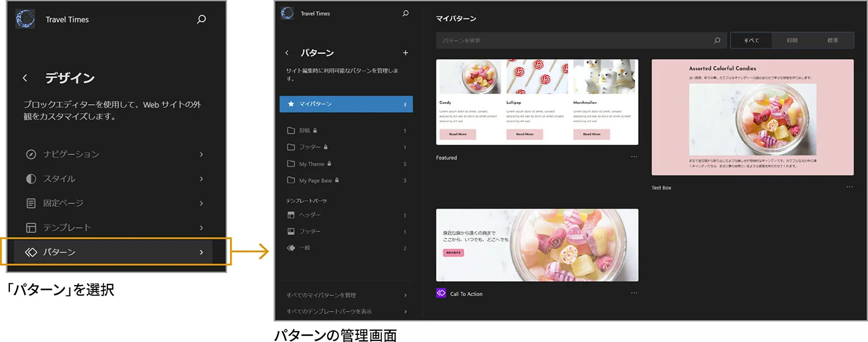
Task: Select the すべて filter tab
Action: click(751, 41)
